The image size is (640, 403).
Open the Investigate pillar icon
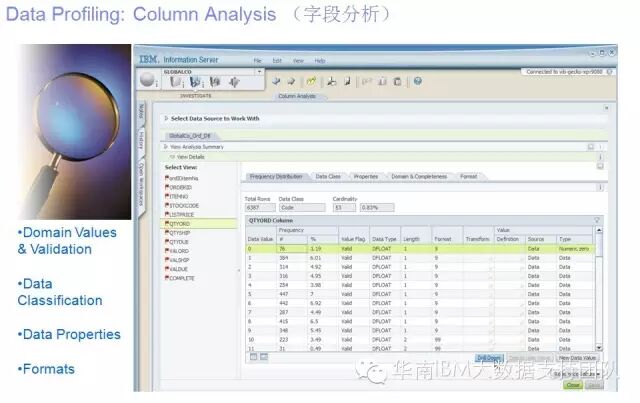(x=196, y=82)
